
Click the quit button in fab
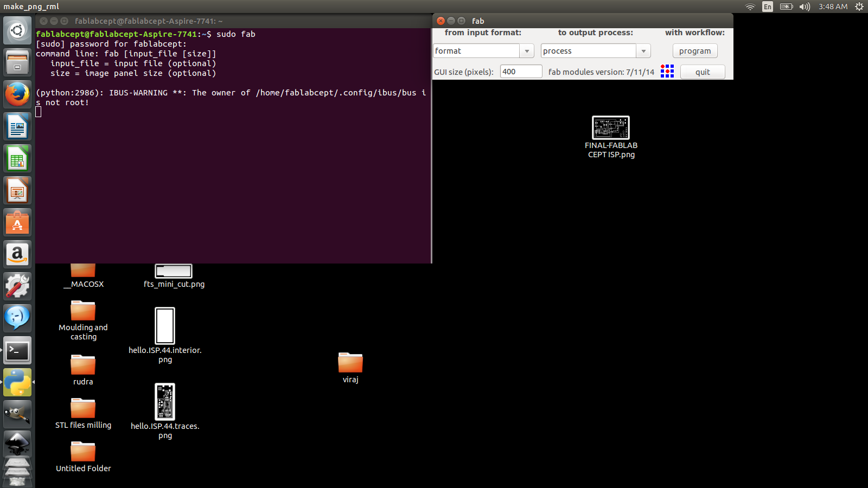tap(703, 72)
